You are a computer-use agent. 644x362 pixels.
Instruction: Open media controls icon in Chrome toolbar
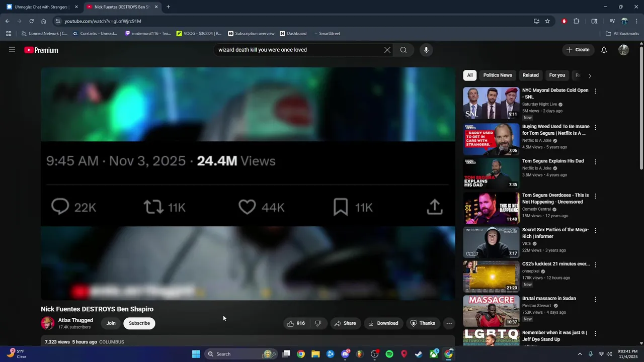(612, 21)
